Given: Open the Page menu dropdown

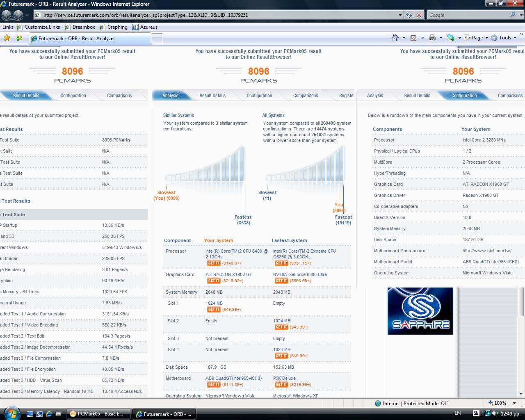Looking at the screenshot, I should pos(476,38).
